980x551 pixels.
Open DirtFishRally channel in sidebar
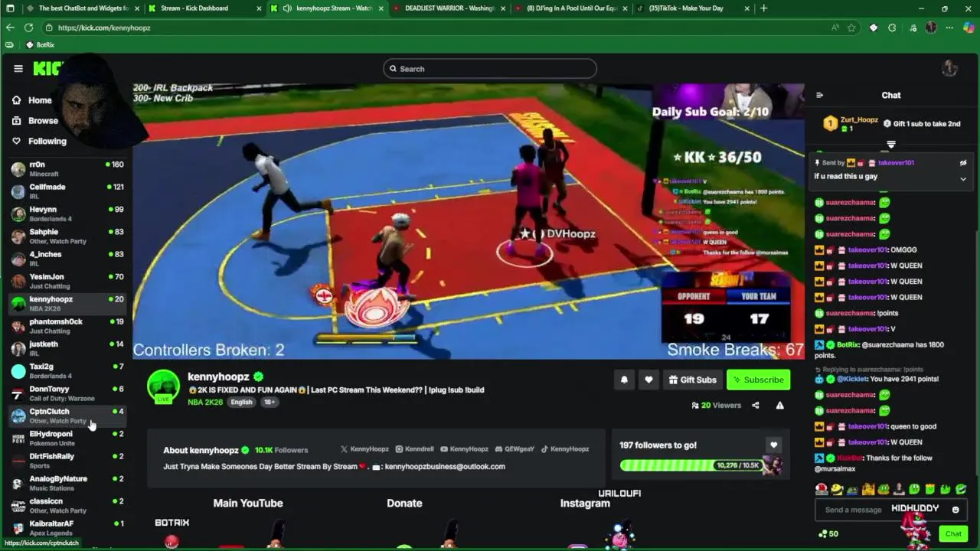pyautogui.click(x=67, y=461)
